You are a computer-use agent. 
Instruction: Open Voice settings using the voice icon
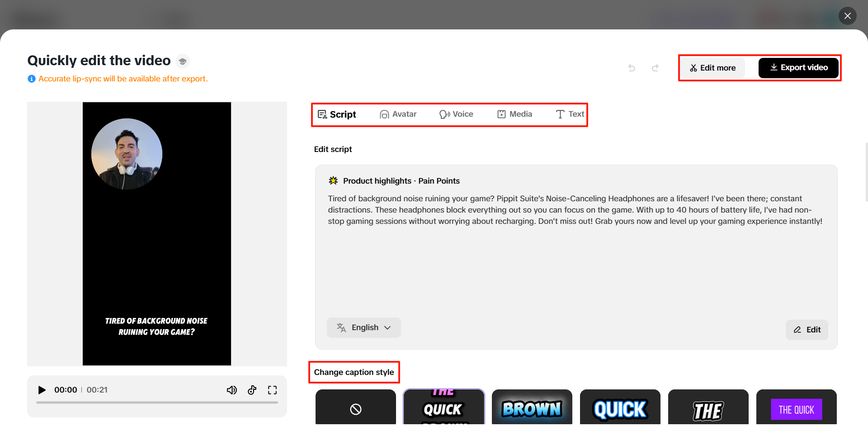[444, 114]
